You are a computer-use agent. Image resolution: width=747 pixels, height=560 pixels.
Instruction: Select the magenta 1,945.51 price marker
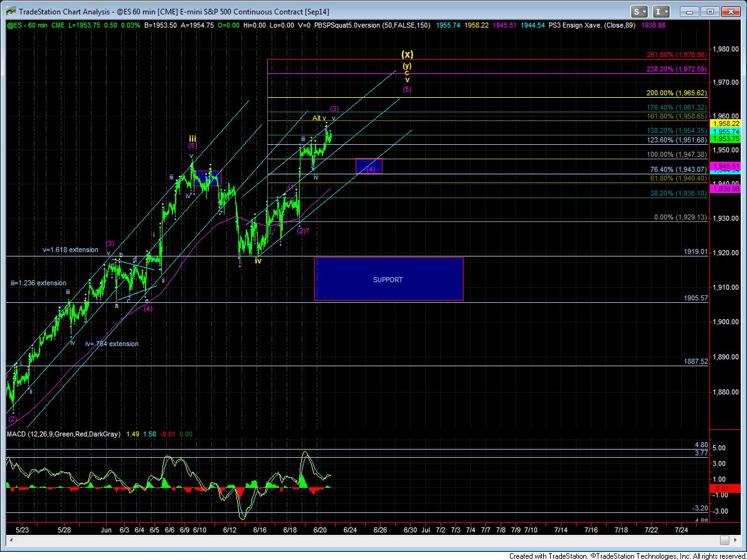pyautogui.click(x=723, y=167)
